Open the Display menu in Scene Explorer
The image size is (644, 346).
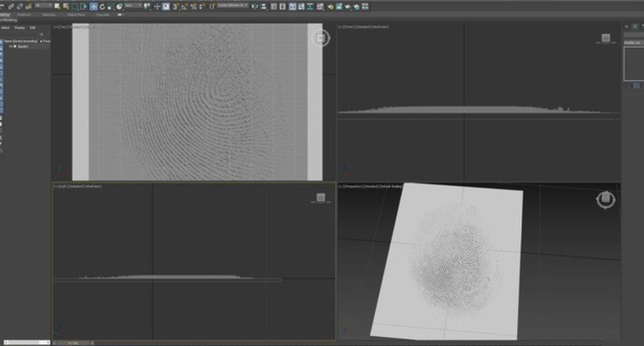(19, 28)
